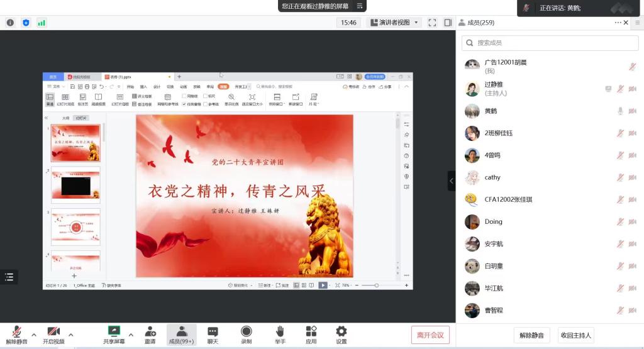The height and width of the screenshot is (349, 644).
Task: Expand the arrow next to 共享屏幕
Action: click(x=131, y=334)
